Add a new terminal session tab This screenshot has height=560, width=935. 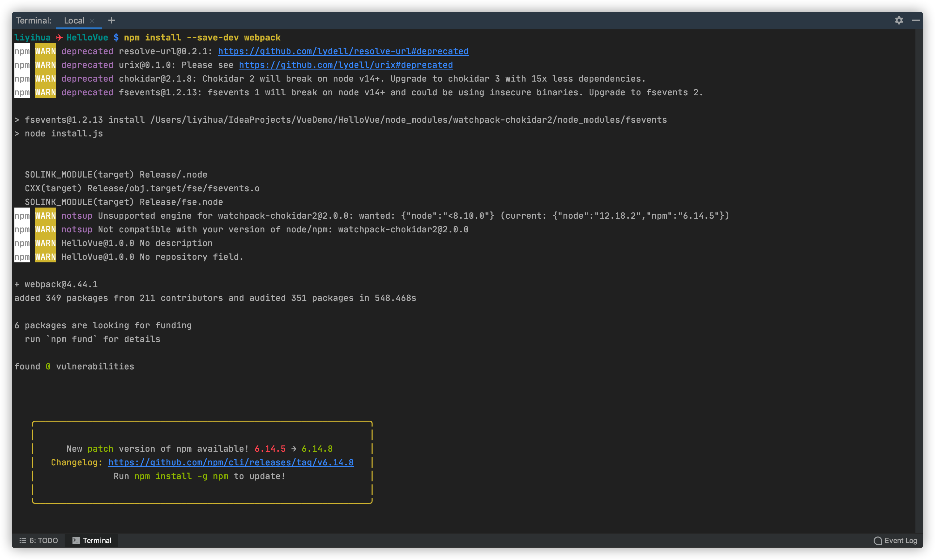pyautogui.click(x=111, y=20)
